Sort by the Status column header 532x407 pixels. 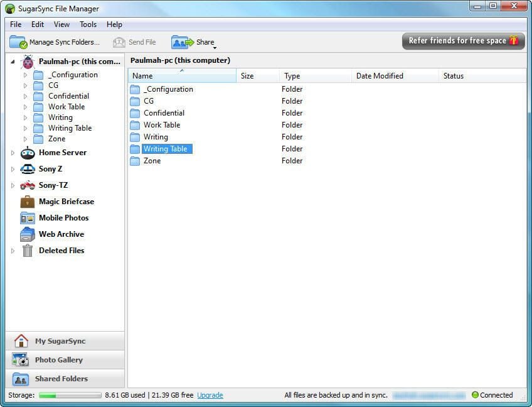point(482,76)
